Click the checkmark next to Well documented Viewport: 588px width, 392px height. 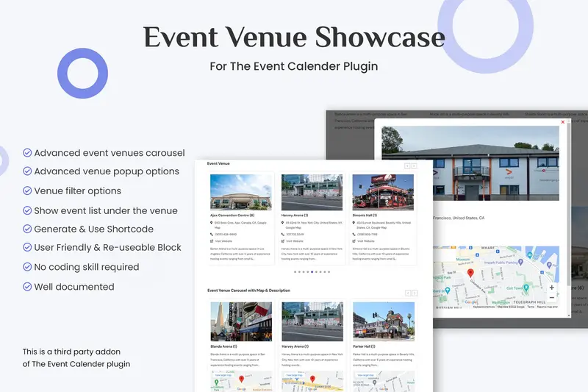click(27, 287)
